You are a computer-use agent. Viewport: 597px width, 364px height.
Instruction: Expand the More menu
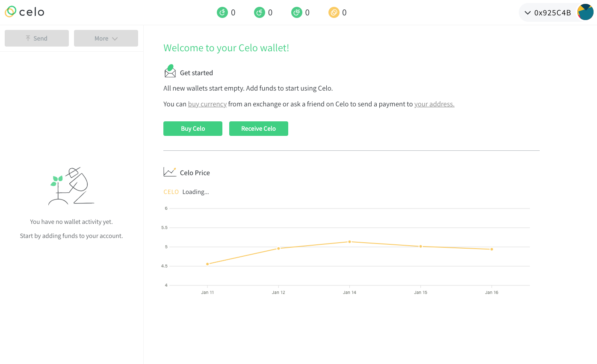click(x=106, y=38)
